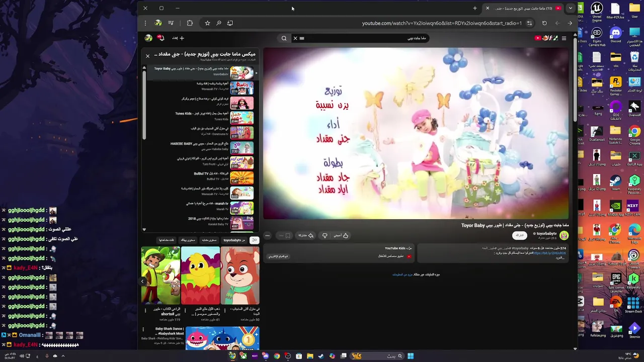Reload the page in Chrome
The width and height of the screenshot is (644, 362).
[x=544, y=23]
